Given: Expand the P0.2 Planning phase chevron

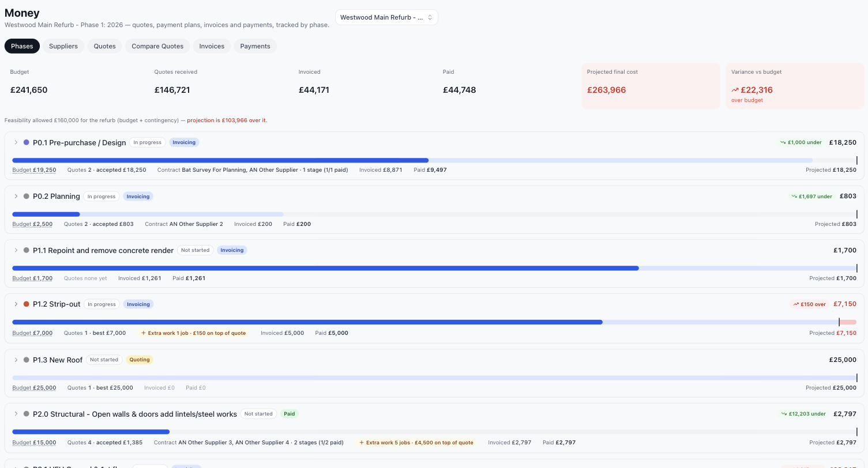Looking at the screenshot, I should 16,197.
